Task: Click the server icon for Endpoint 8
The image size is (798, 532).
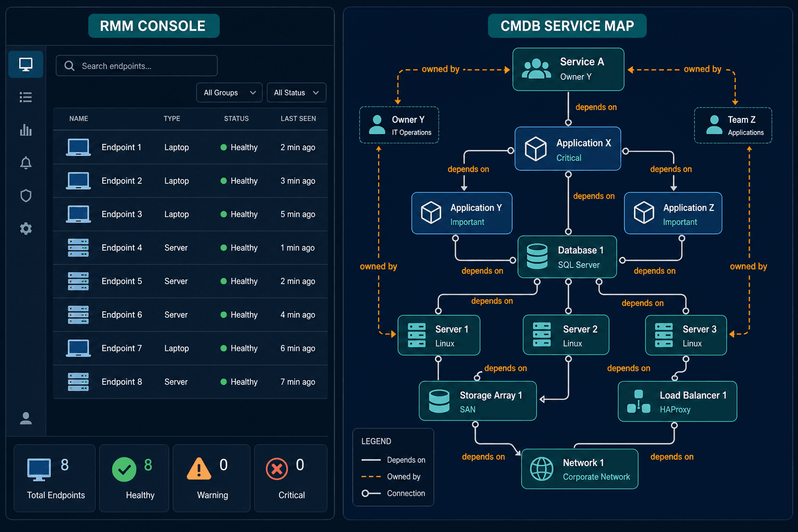Action: tap(78, 382)
